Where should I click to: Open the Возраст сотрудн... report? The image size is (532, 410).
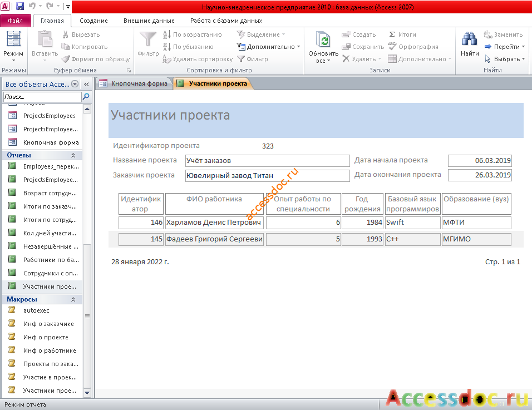tap(50, 193)
